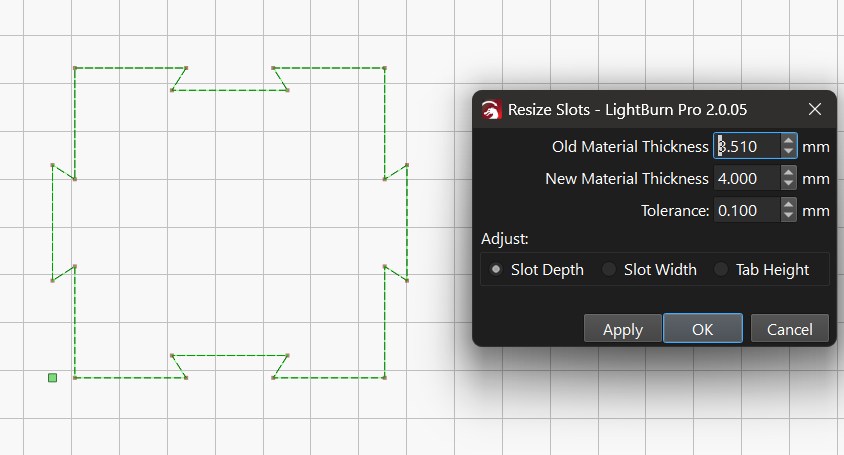This screenshot has width=844, height=455.
Task: Select the Slot Depth radio option
Action: [496, 270]
